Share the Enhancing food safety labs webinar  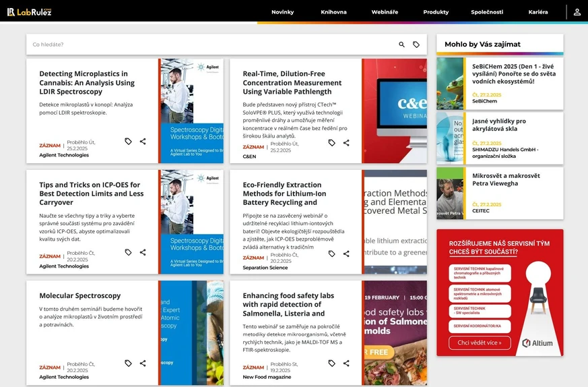click(x=346, y=363)
